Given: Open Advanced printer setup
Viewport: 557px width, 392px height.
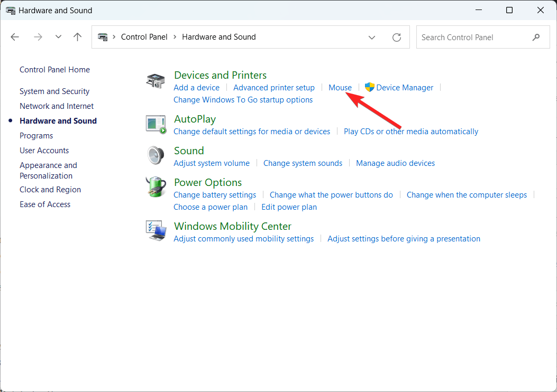Looking at the screenshot, I should pyautogui.click(x=274, y=88).
